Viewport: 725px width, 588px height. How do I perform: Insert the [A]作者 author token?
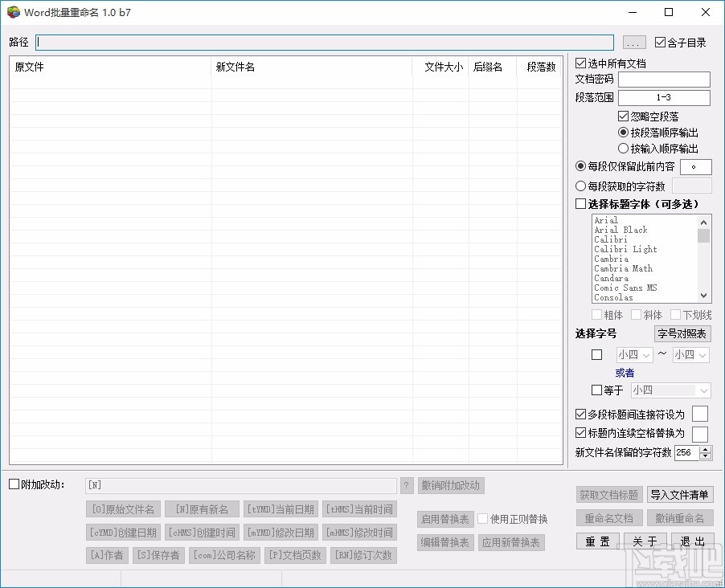(x=107, y=554)
